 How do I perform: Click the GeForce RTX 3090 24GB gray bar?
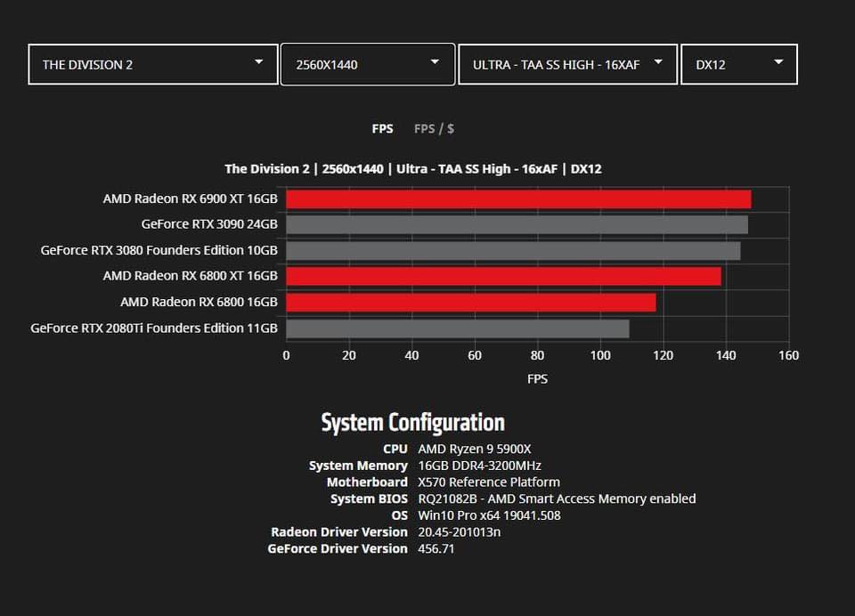tap(517, 224)
